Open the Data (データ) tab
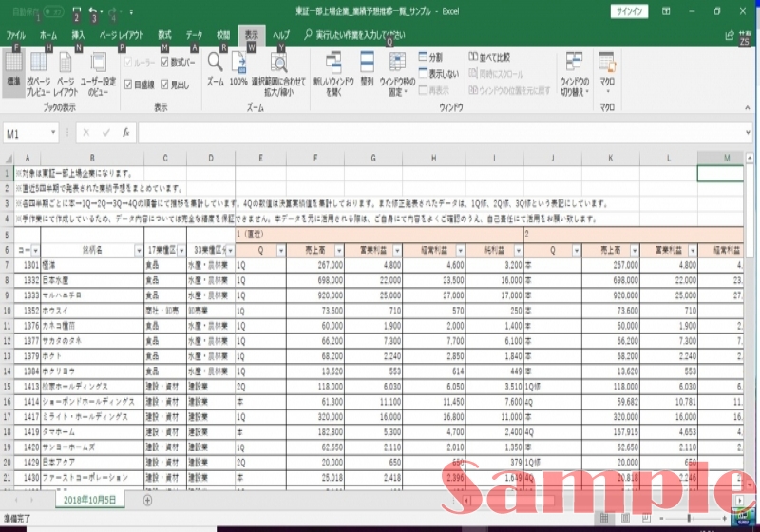Viewport: 760px width, 532px height. 195,35
